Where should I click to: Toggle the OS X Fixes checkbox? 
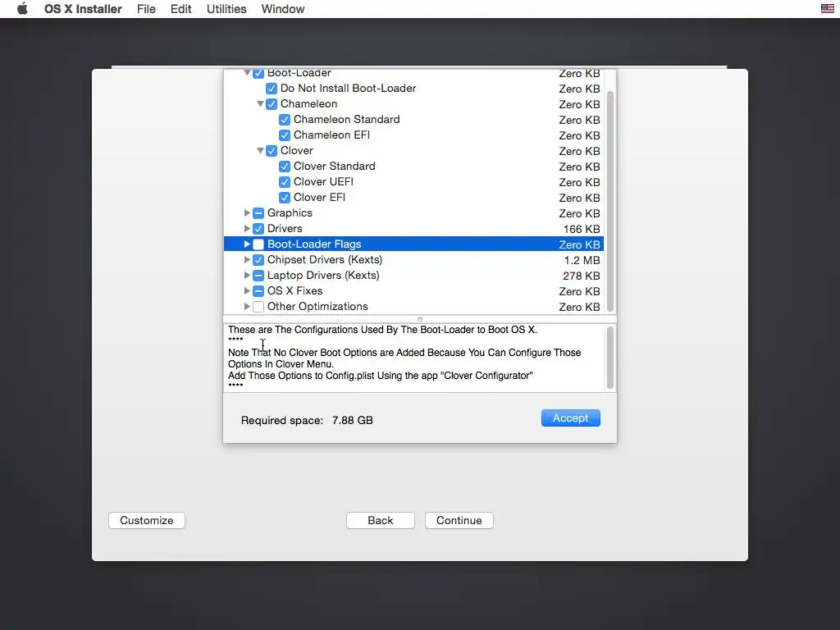[258, 291]
